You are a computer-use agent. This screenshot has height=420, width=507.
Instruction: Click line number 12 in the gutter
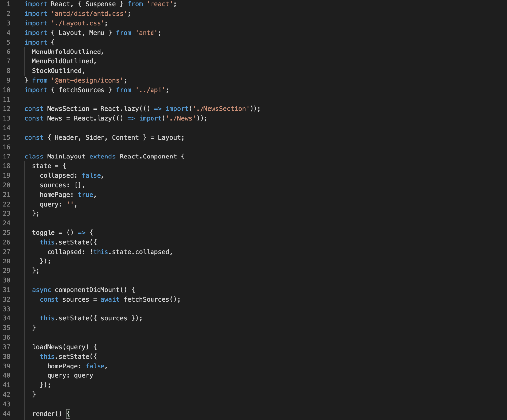point(7,108)
